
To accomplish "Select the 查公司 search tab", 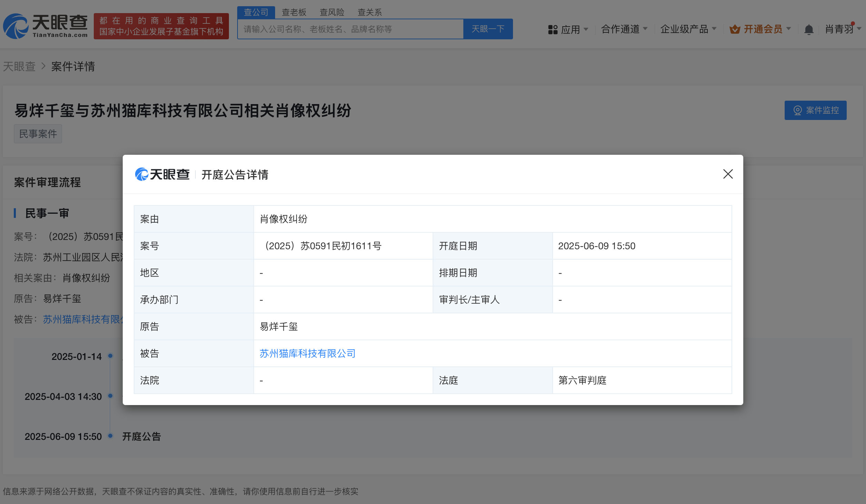I will coord(256,12).
